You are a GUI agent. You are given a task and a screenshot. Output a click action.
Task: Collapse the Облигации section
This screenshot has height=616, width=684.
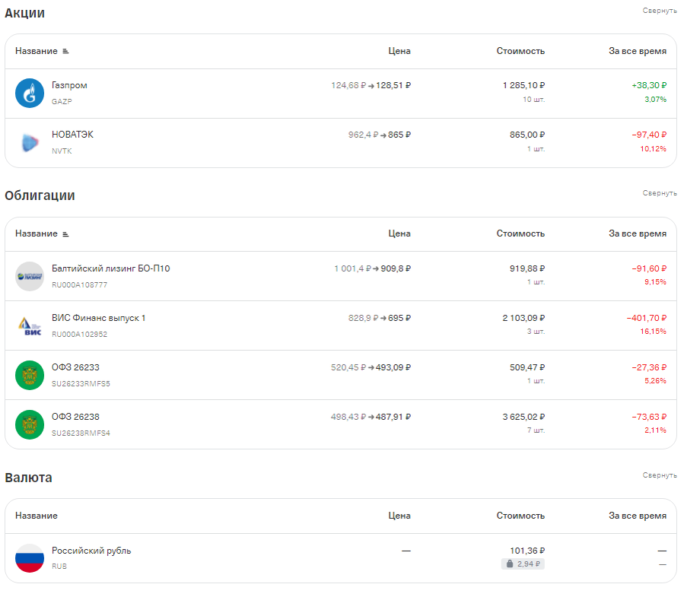(x=660, y=193)
